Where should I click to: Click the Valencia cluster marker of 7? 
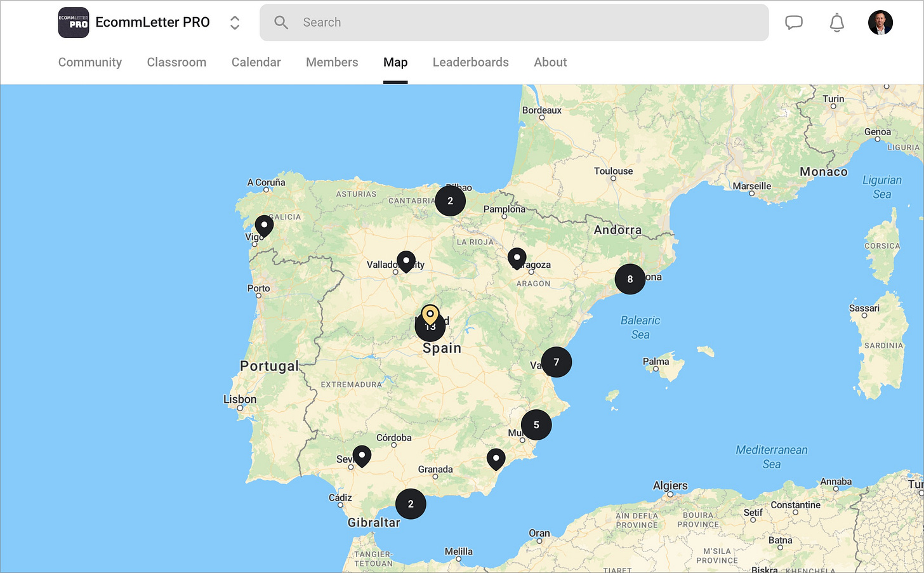tap(557, 362)
